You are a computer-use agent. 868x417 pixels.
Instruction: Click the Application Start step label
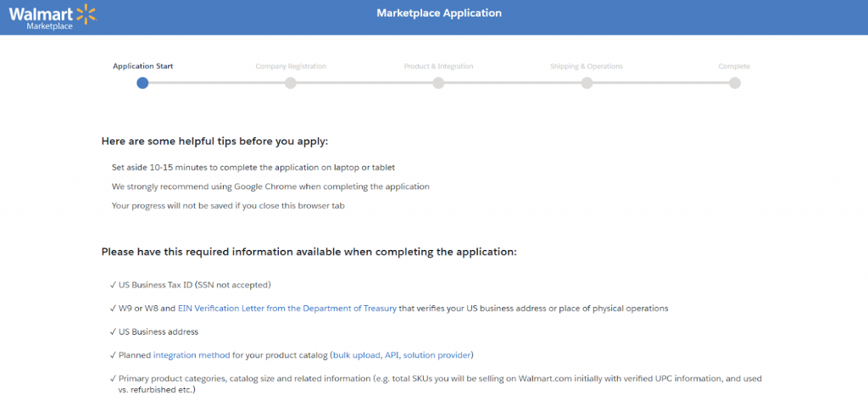click(x=142, y=66)
